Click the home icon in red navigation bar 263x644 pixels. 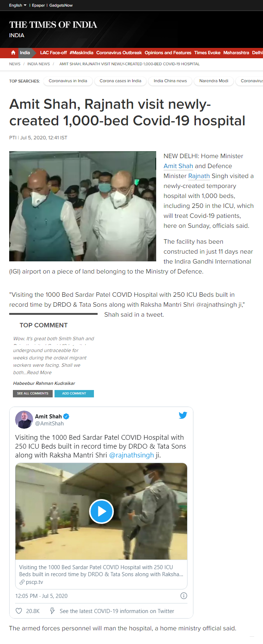click(13, 53)
